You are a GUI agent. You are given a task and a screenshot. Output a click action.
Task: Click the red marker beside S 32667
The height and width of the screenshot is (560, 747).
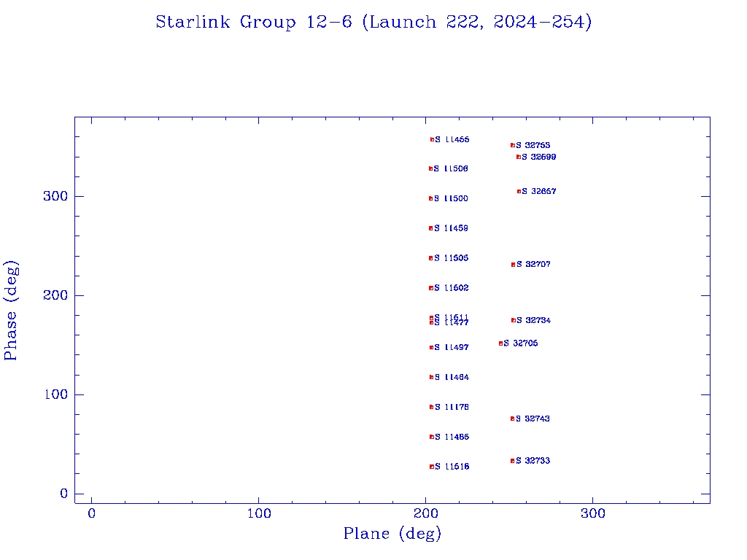519,192
